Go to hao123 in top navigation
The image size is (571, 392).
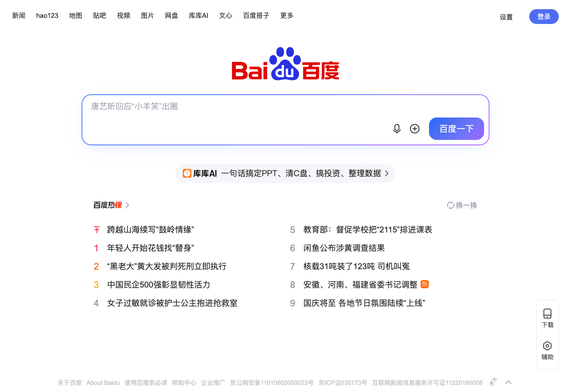tap(47, 16)
